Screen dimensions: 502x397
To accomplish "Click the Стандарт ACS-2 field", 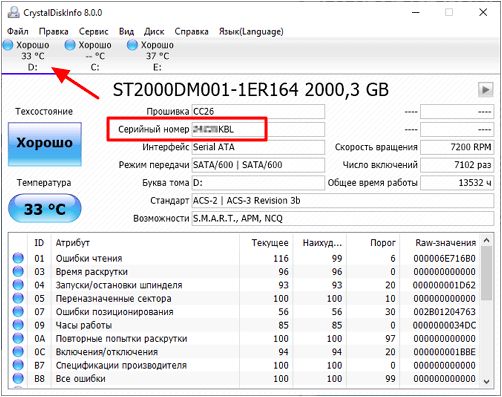I will (343, 201).
